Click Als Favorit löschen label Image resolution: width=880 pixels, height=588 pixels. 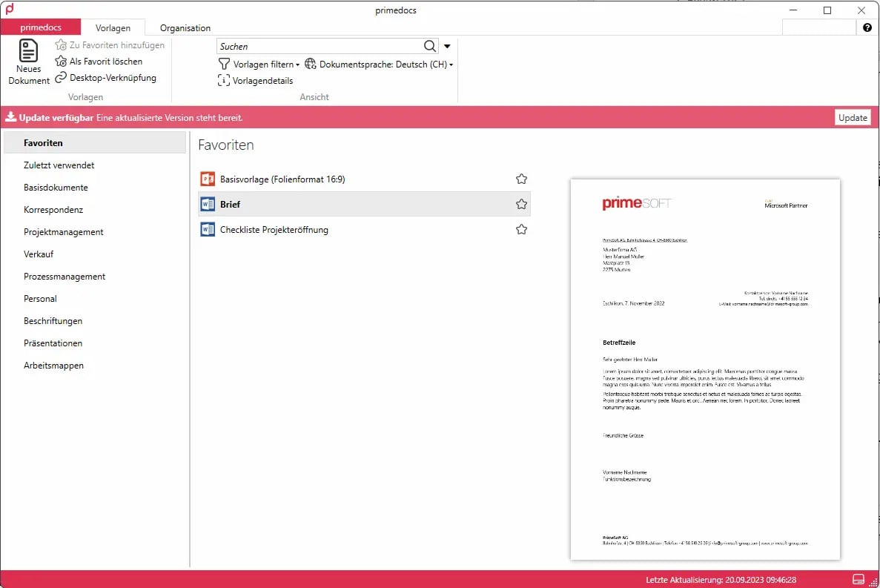(106, 61)
